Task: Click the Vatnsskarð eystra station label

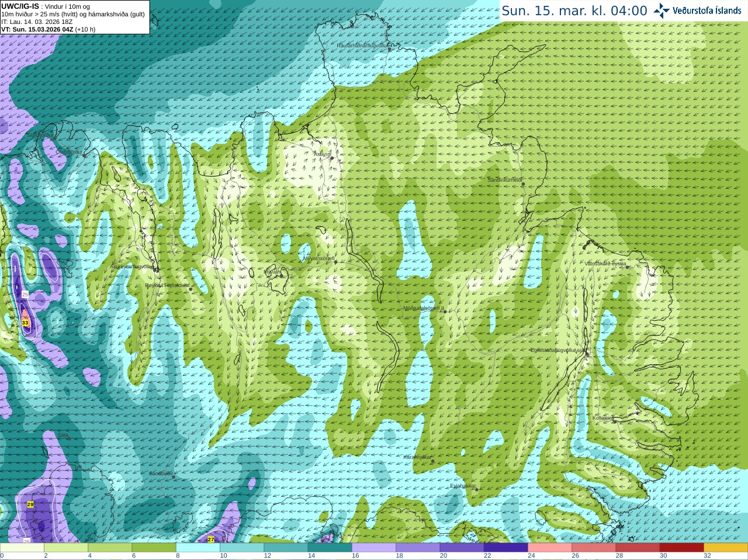Action: (x=605, y=264)
